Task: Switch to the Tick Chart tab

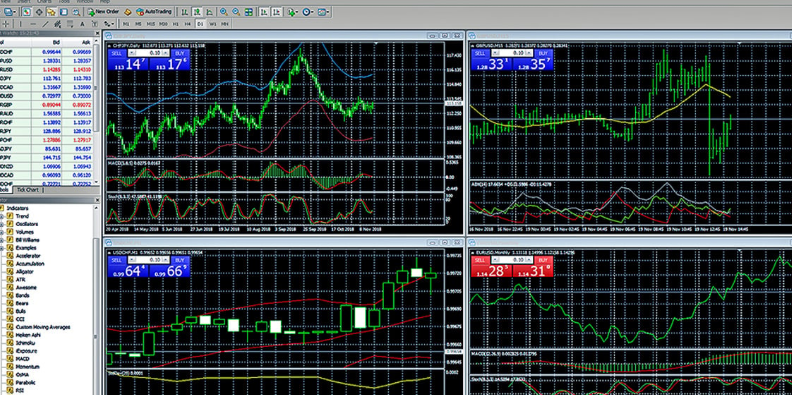Action: point(27,190)
